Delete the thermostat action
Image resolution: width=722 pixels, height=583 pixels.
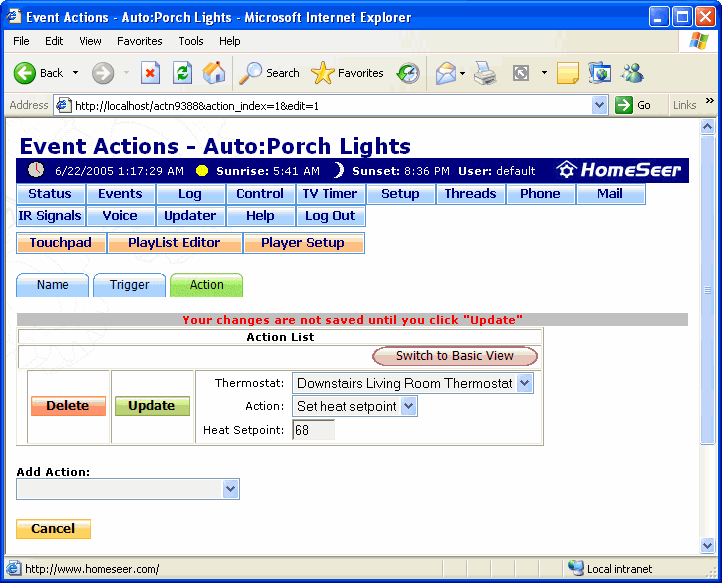pyautogui.click(x=68, y=406)
